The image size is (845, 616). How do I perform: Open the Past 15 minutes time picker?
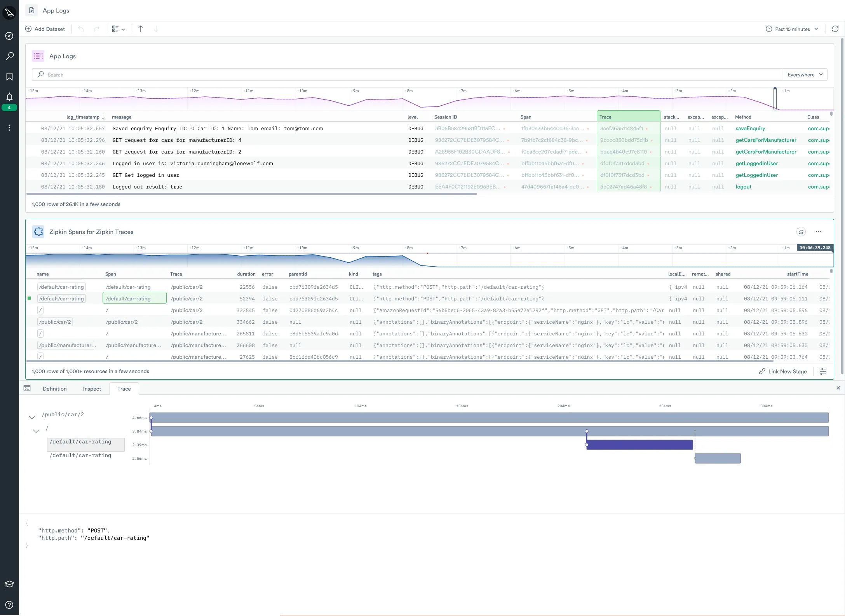(x=792, y=29)
